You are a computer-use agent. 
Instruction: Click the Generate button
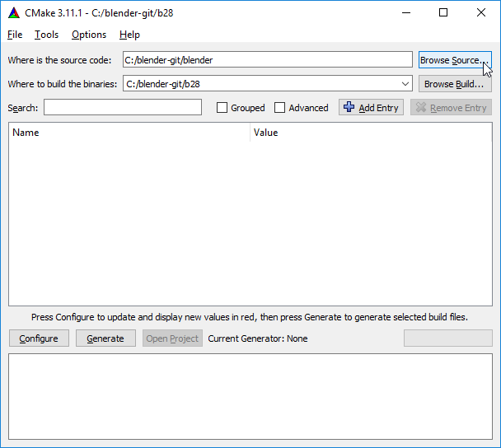[x=105, y=338]
